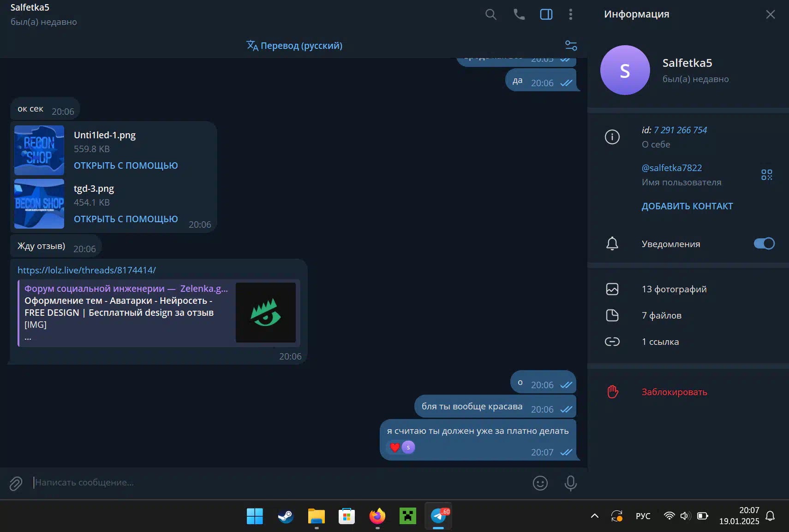The image size is (789, 532).
Task: Open the emoji picker smiley icon
Action: click(540, 483)
